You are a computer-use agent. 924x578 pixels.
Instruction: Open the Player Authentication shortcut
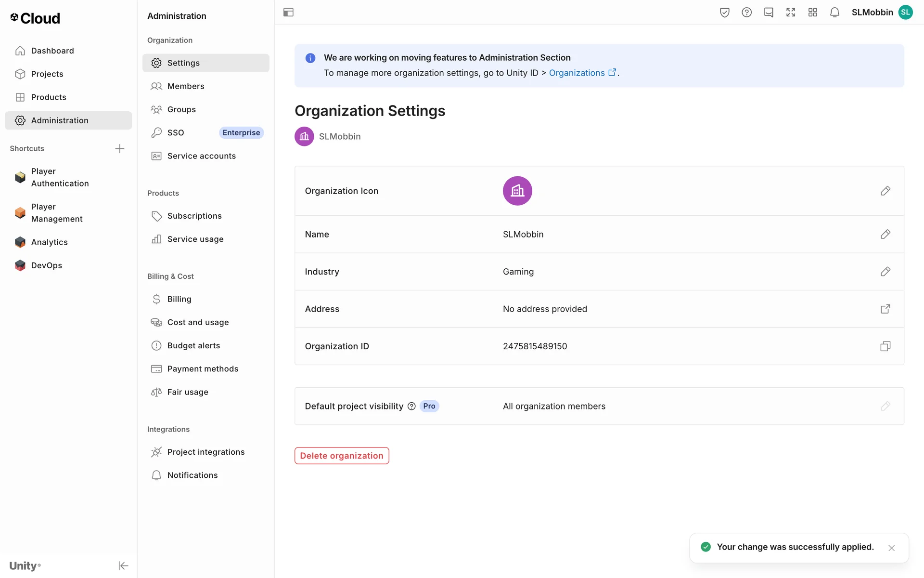point(60,177)
